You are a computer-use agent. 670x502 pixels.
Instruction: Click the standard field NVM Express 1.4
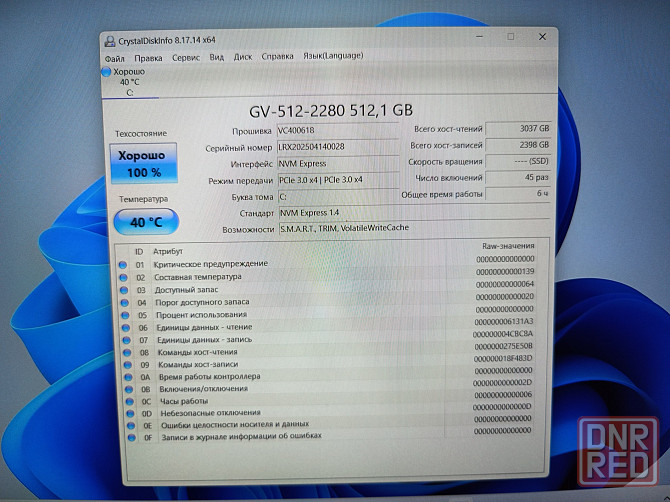(414, 212)
